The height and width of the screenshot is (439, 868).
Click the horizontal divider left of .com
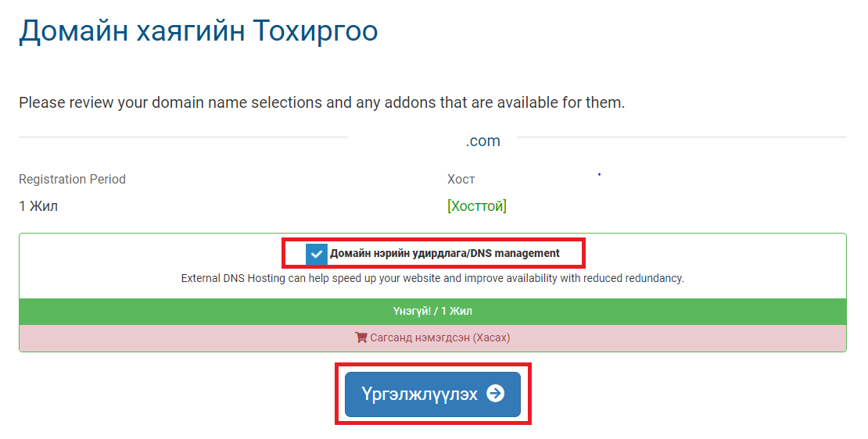coord(183,137)
